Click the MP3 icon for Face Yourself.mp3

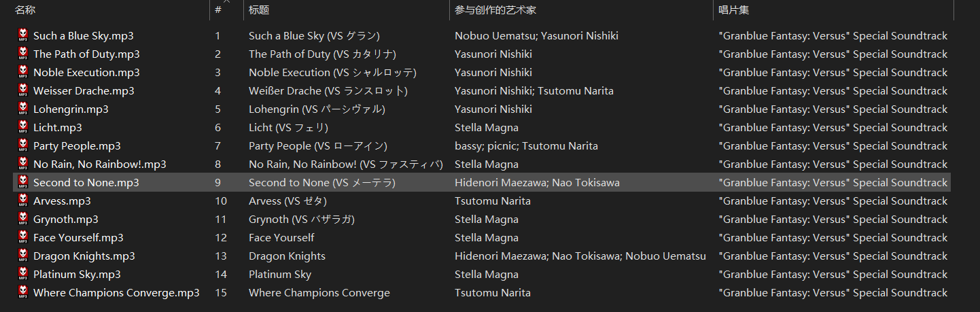tap(22, 237)
